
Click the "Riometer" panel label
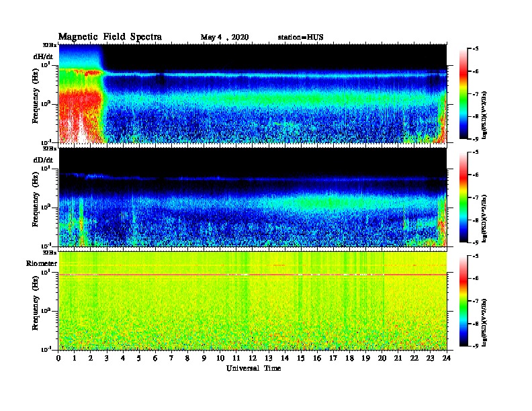click(42, 263)
